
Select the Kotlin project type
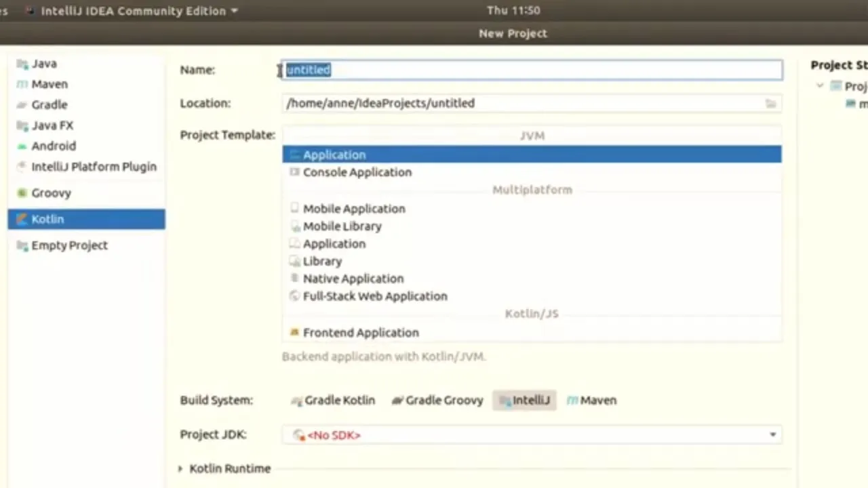pos(86,219)
